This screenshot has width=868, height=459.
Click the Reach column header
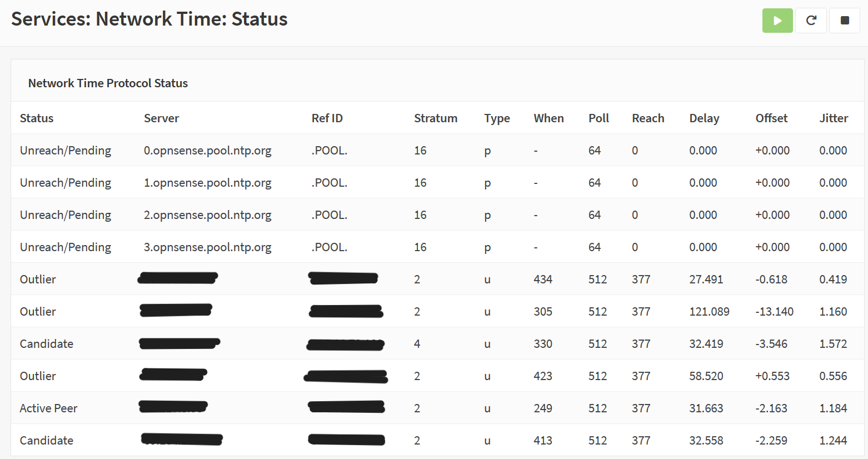[x=647, y=118]
